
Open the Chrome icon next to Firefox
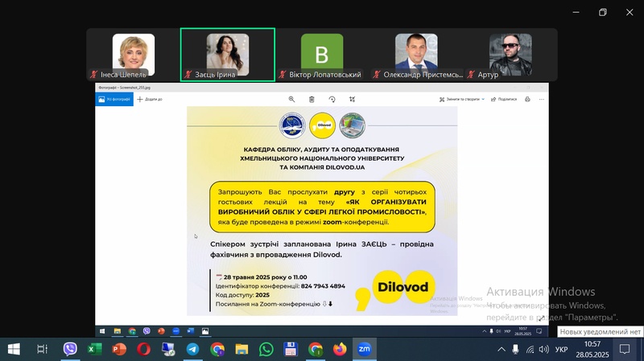pos(316,349)
